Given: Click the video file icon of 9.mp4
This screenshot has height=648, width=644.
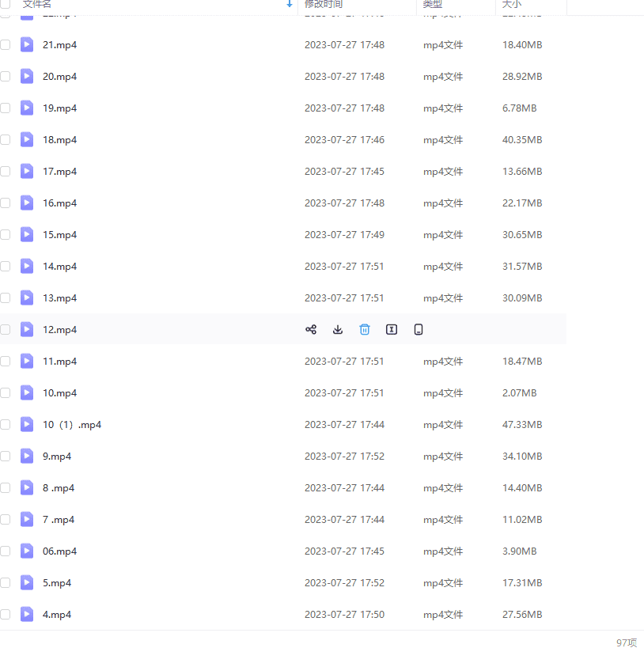Looking at the screenshot, I should (27, 457).
